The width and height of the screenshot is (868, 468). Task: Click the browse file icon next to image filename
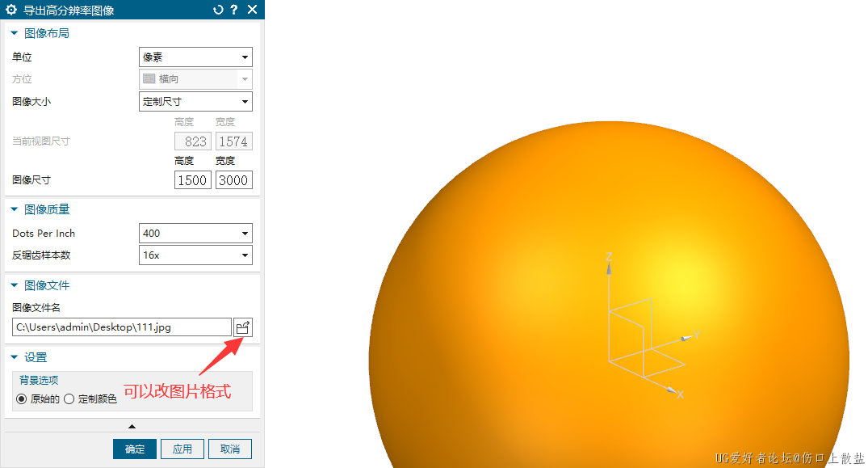(242, 327)
